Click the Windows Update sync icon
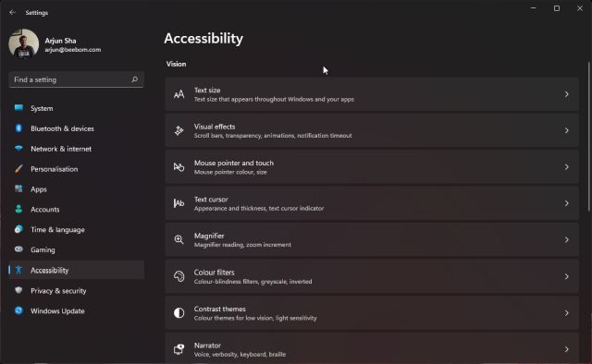The height and width of the screenshot is (364, 592). pyautogui.click(x=18, y=310)
